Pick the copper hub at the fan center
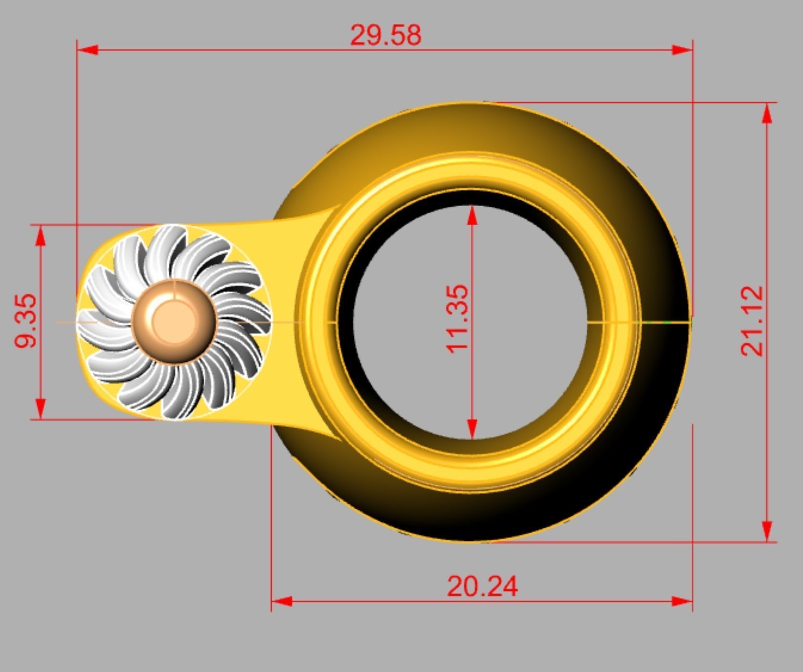 pos(174,322)
